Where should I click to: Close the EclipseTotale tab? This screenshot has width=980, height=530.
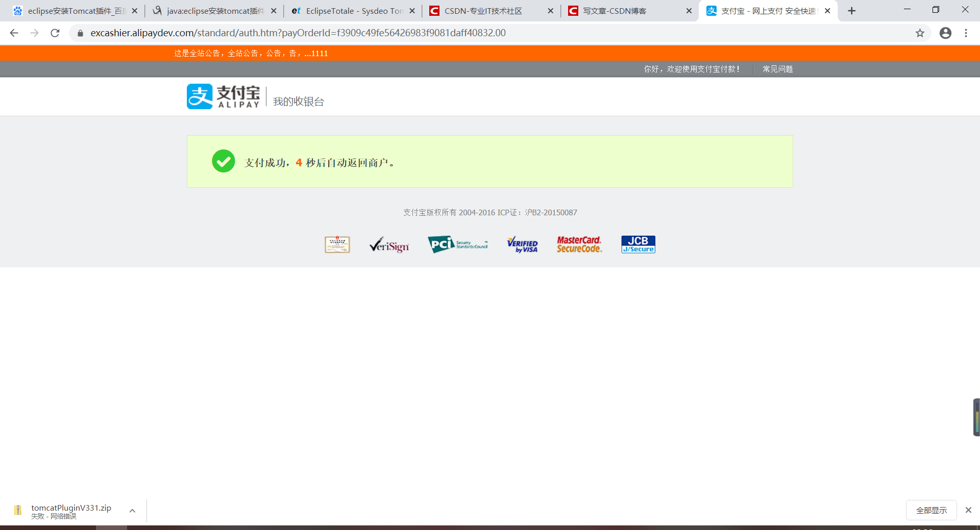[x=412, y=11]
